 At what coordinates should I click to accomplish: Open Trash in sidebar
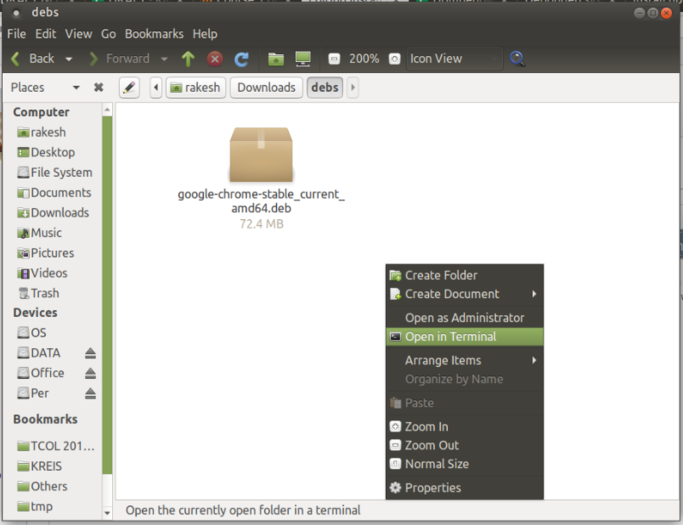38,293
